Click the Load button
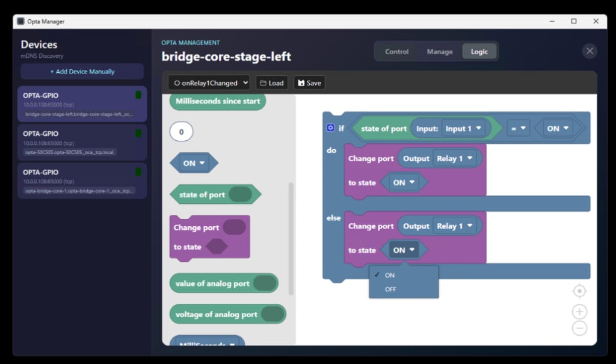The width and height of the screenshot is (616, 364). (x=272, y=83)
